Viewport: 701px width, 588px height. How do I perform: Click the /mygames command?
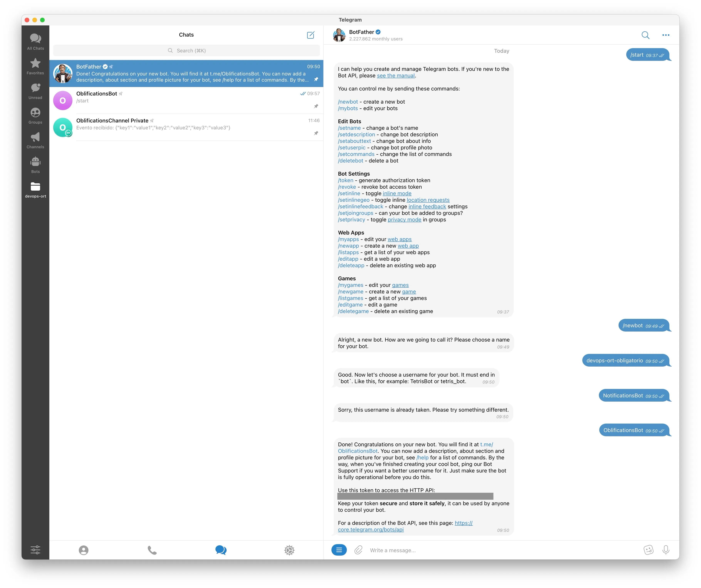pyautogui.click(x=350, y=285)
